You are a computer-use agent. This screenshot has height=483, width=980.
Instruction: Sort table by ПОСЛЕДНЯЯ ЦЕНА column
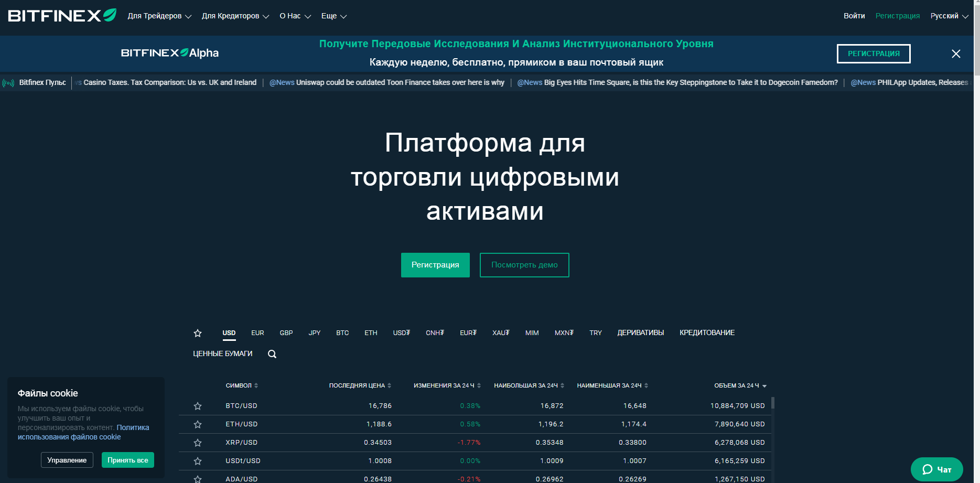(x=360, y=385)
